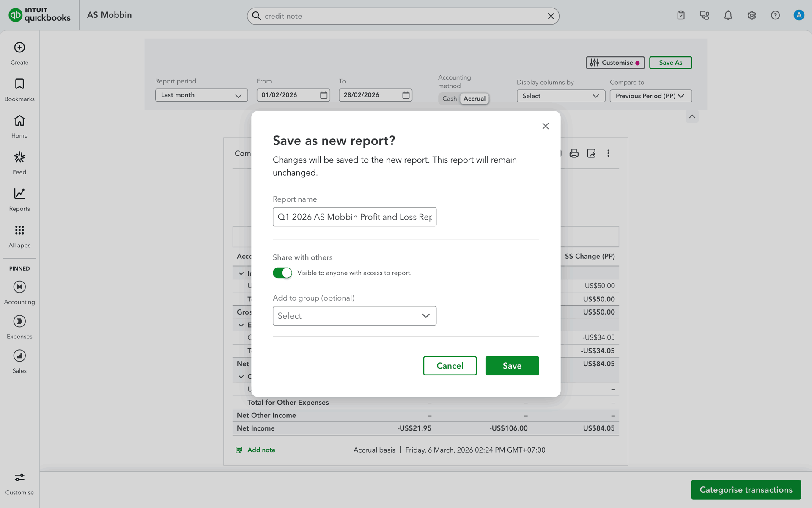Screen dimensions: 812x508
Task: Open the user account avatar
Action: click(x=799, y=15)
